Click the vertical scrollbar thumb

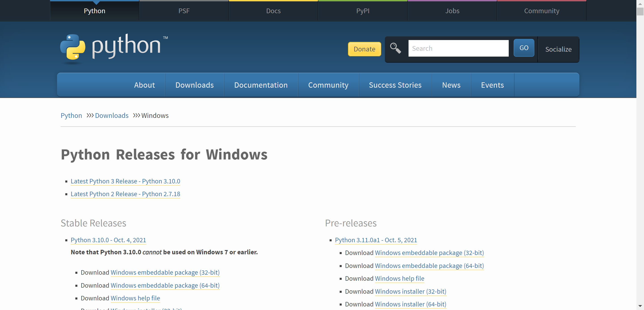640,12
